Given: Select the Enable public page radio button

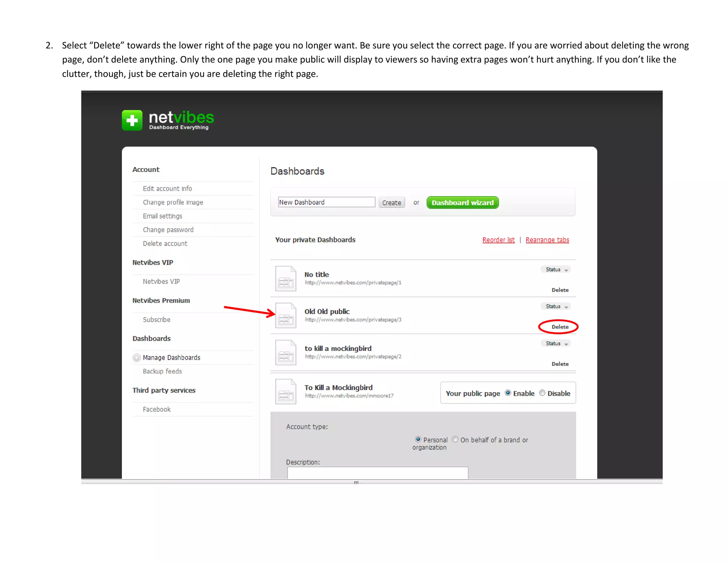Looking at the screenshot, I should 508,393.
